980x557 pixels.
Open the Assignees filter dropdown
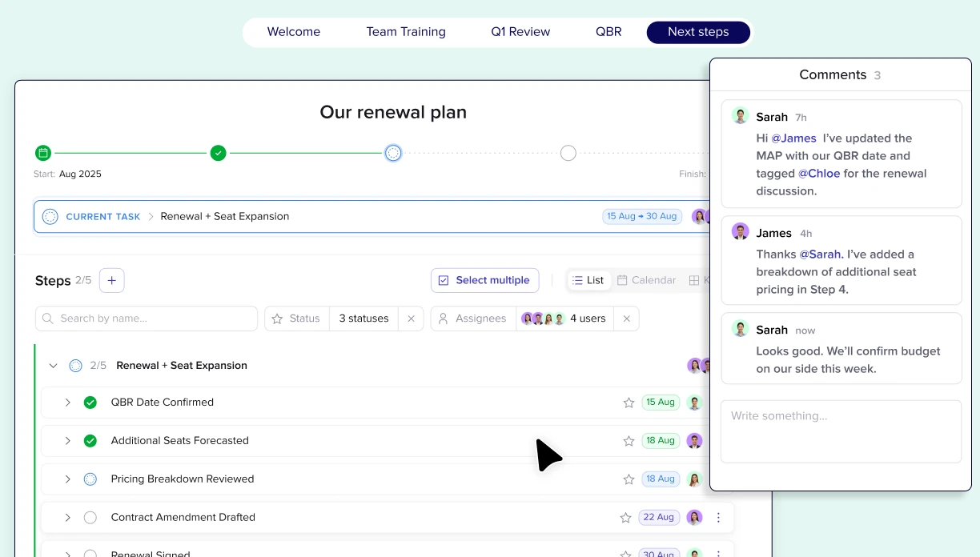point(473,319)
